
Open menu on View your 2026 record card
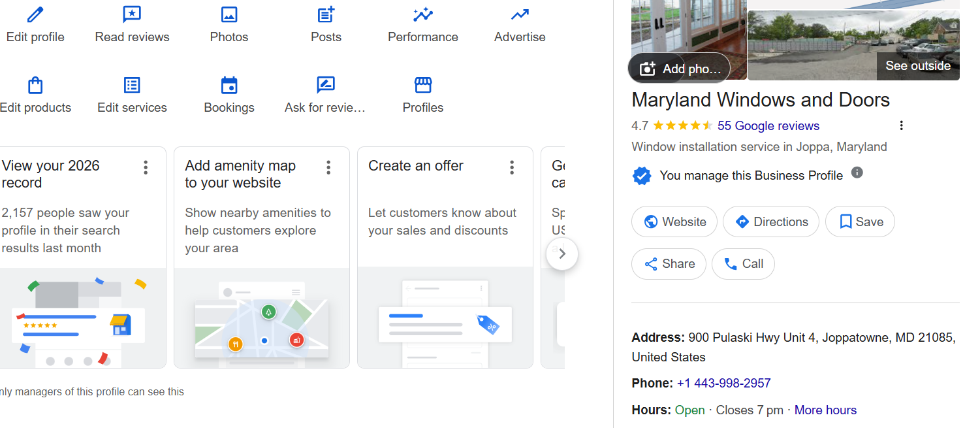[146, 167]
